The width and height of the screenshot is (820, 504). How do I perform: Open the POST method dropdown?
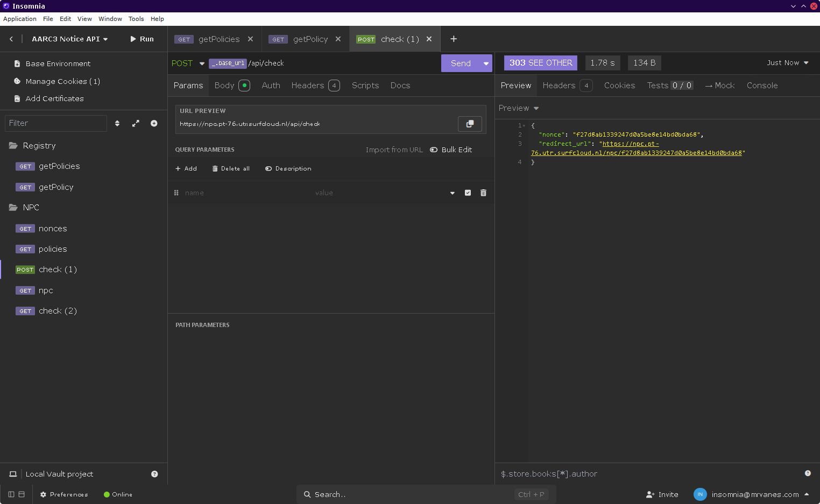click(x=188, y=63)
